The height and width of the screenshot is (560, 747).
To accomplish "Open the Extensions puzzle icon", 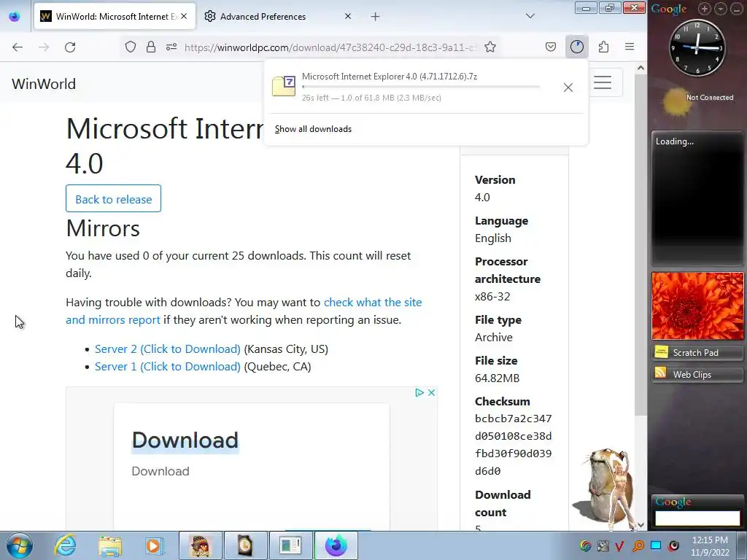I will tap(603, 47).
